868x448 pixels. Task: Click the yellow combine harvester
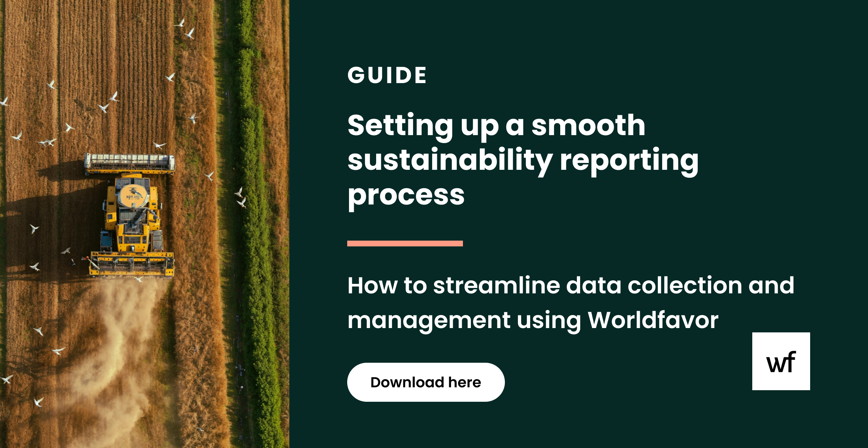132,220
